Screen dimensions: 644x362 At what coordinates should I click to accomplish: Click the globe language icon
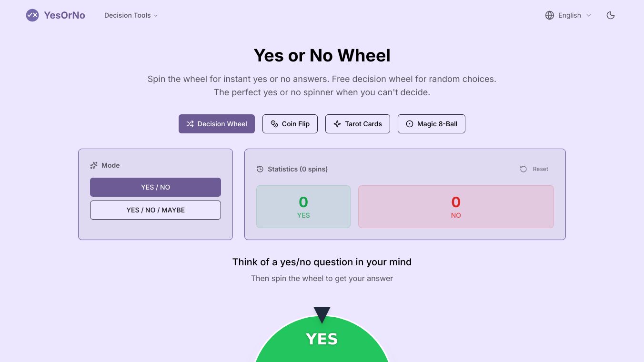[550, 15]
